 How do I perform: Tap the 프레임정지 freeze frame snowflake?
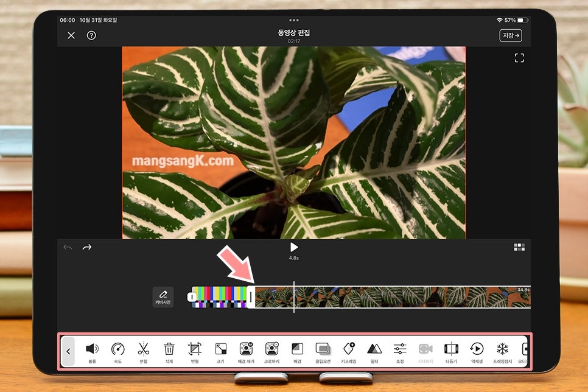pos(503,352)
